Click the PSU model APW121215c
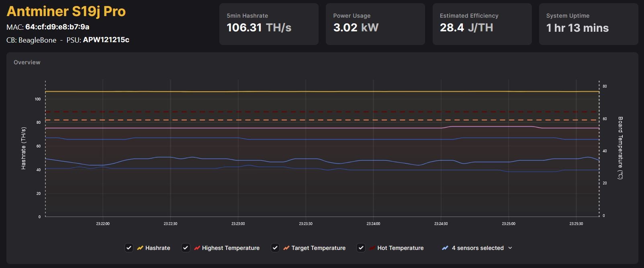 click(106, 40)
